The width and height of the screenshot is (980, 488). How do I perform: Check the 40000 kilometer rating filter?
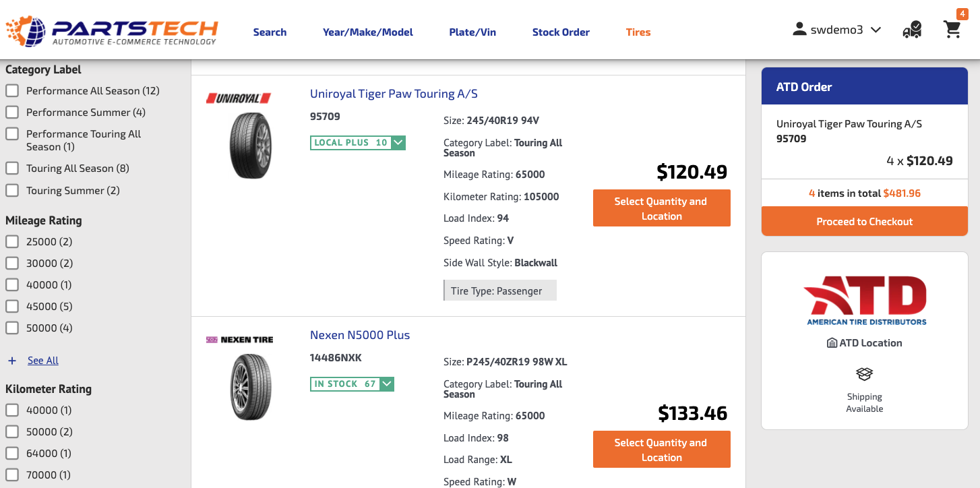tap(12, 410)
